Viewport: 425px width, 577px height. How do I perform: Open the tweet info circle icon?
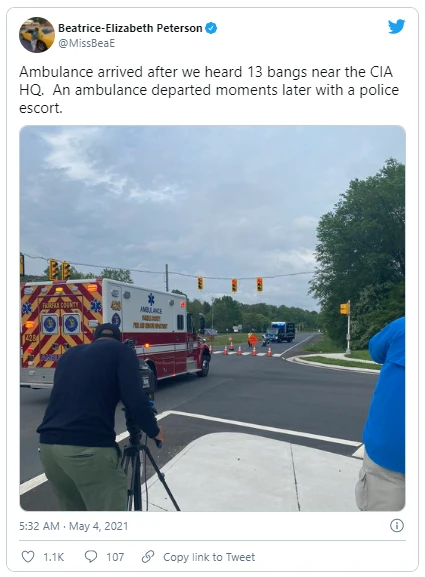[x=397, y=525]
